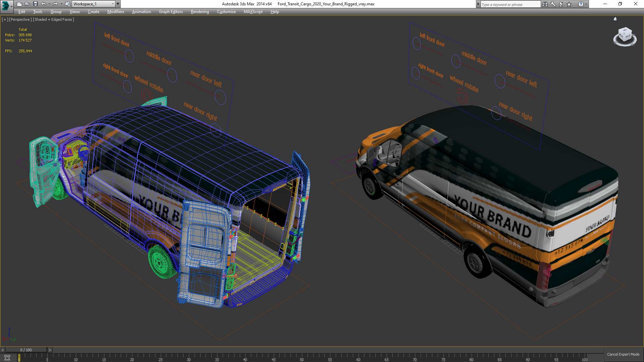Open Subscription Center key icon

(553, 4)
